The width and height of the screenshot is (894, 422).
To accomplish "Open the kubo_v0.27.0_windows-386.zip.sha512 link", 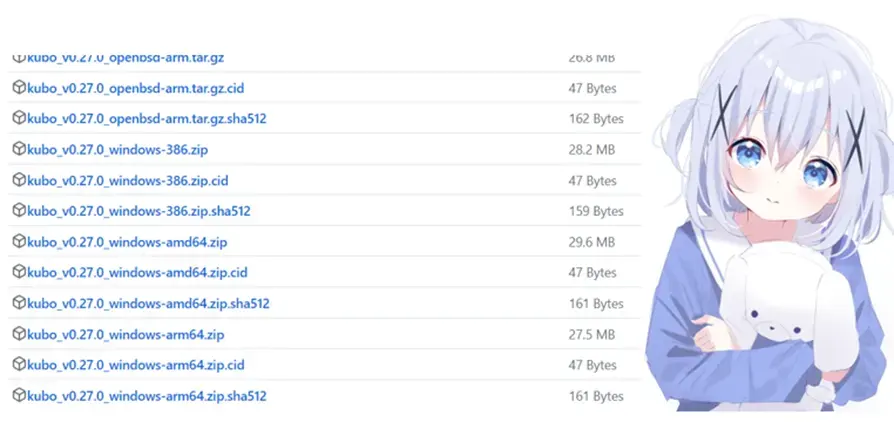I will click(139, 212).
